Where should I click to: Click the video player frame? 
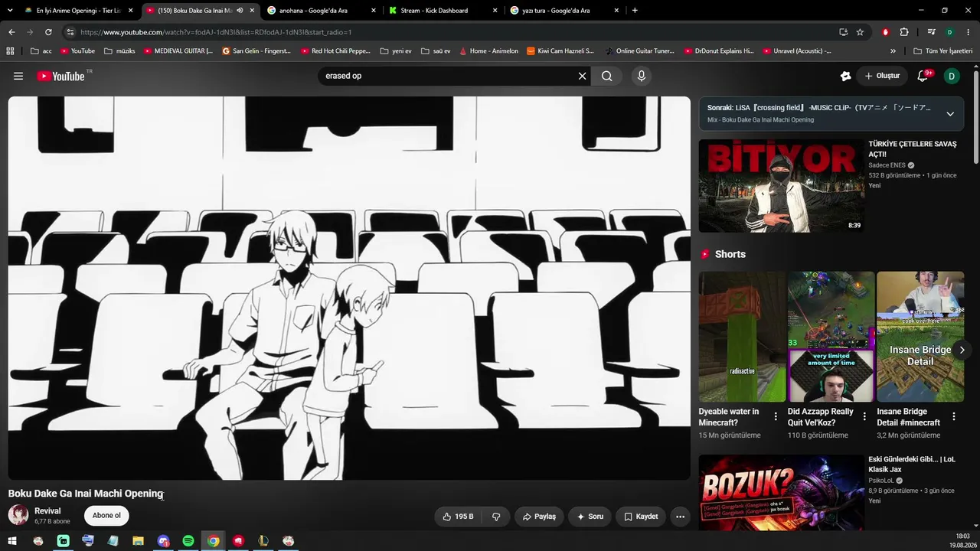pyautogui.click(x=349, y=288)
